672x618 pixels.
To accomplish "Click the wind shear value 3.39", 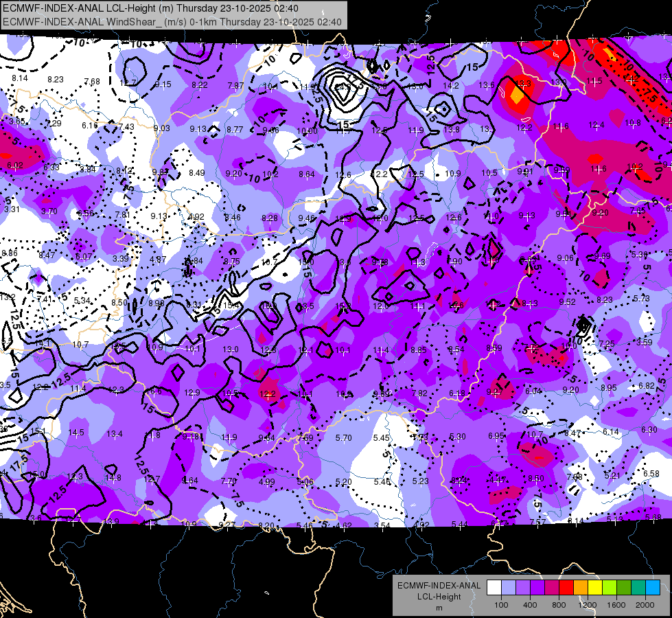I will click(x=121, y=259).
